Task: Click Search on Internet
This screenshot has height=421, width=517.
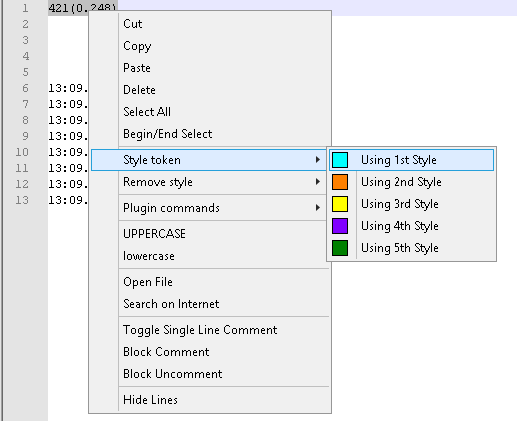Action: 210,304
